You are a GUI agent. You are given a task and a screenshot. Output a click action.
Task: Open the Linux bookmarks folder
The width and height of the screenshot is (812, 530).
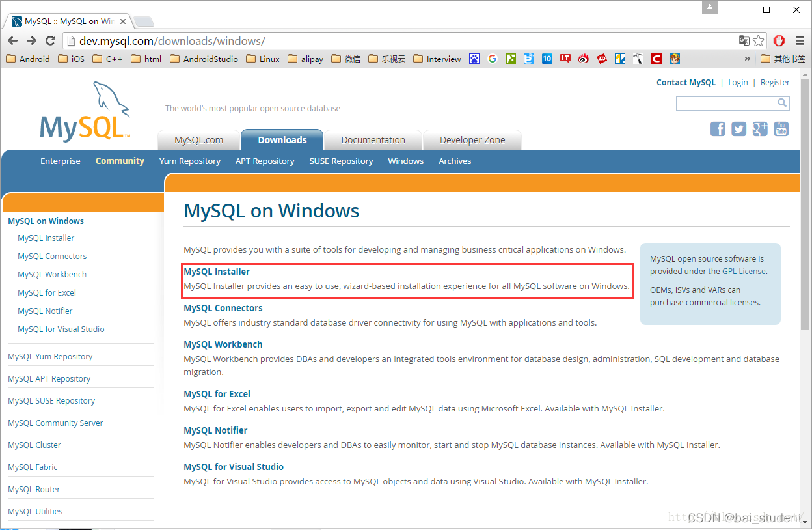point(263,59)
